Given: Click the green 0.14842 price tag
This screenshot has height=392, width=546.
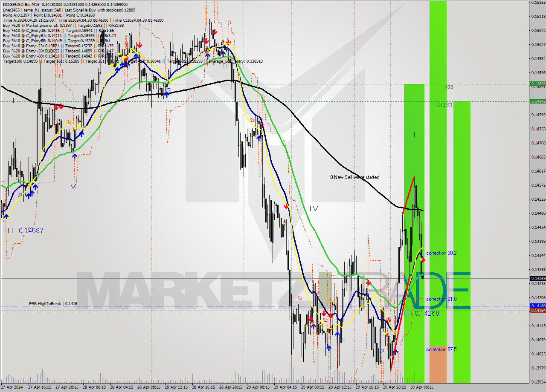Looking at the screenshot, I should pos(537,101).
